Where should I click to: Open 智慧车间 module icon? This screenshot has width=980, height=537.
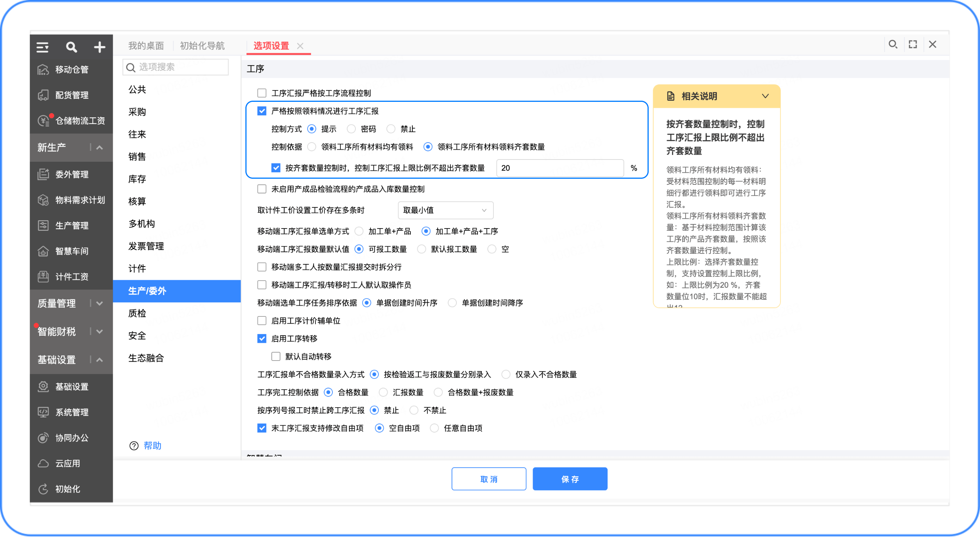point(43,251)
